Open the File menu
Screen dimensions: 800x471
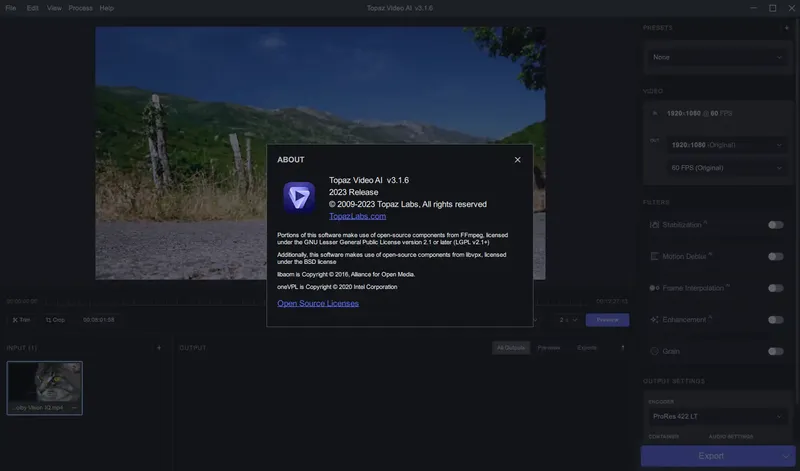click(x=11, y=8)
